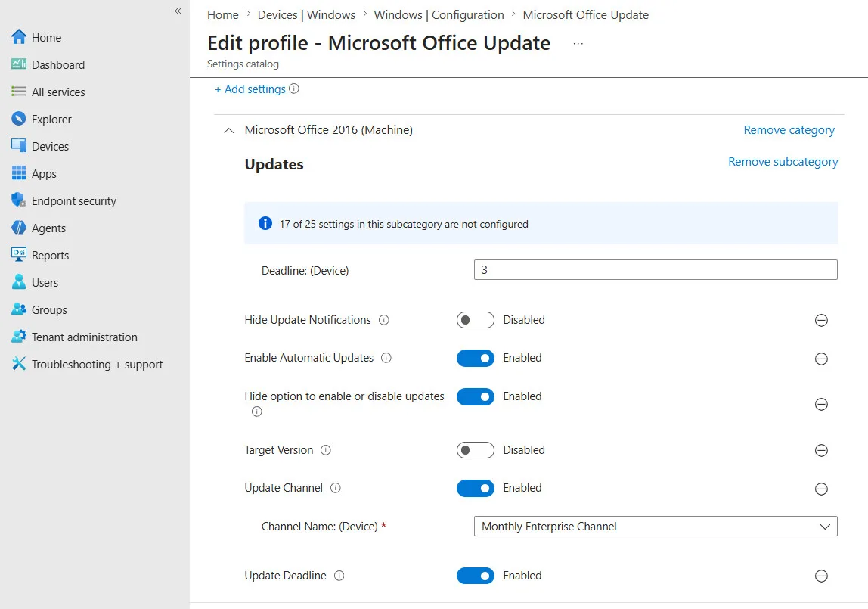
Task: Go to Devices | Windows breadcrumb
Action: point(306,15)
